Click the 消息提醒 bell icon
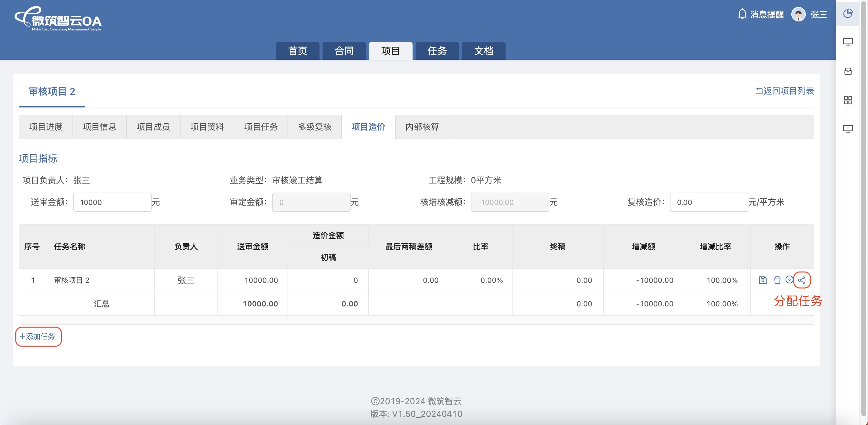The height and width of the screenshot is (425, 868). click(x=742, y=14)
